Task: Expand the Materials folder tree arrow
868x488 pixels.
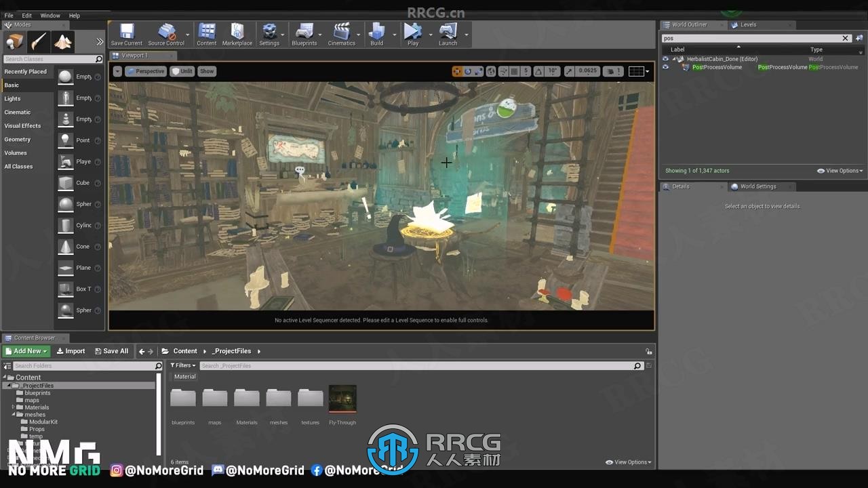Action: click(x=14, y=407)
